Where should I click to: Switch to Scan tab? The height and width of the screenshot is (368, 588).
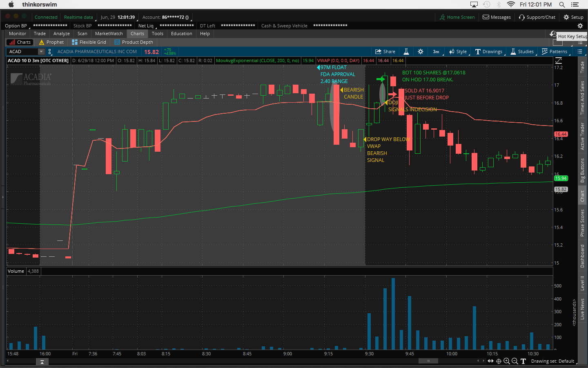pyautogui.click(x=82, y=34)
